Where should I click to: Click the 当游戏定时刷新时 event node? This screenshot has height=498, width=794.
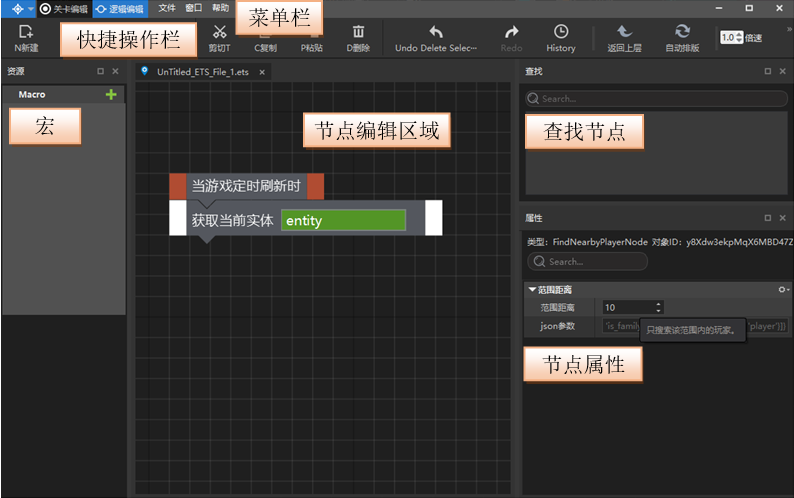(247, 186)
